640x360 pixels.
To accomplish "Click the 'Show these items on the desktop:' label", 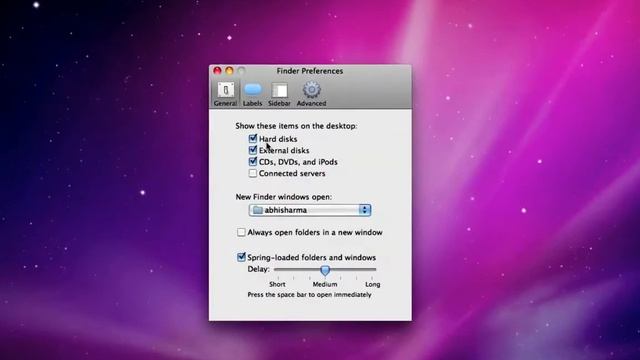I will [x=296, y=126].
